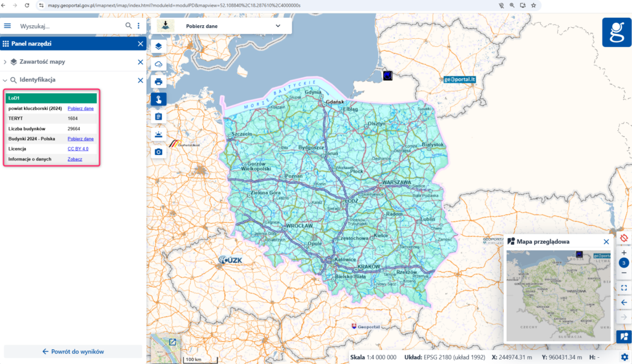
Task: Click the horizon sun icon in map toolbar
Action: coord(159,134)
